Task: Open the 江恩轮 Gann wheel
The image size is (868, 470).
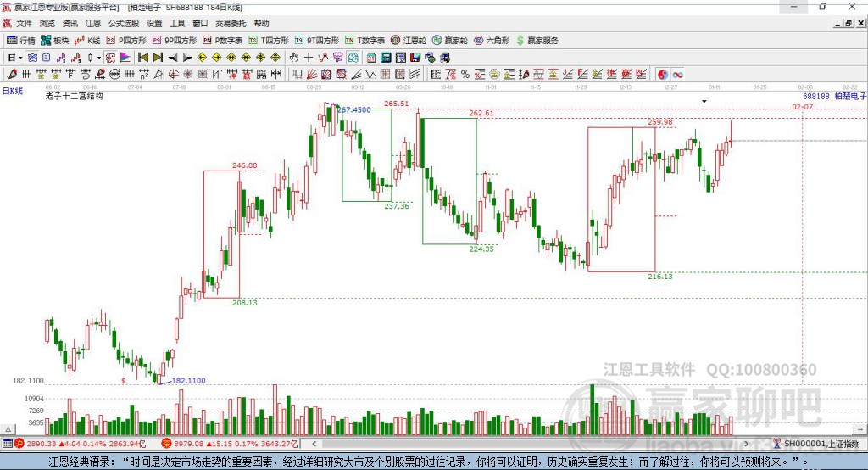Action: pyautogui.click(x=409, y=41)
